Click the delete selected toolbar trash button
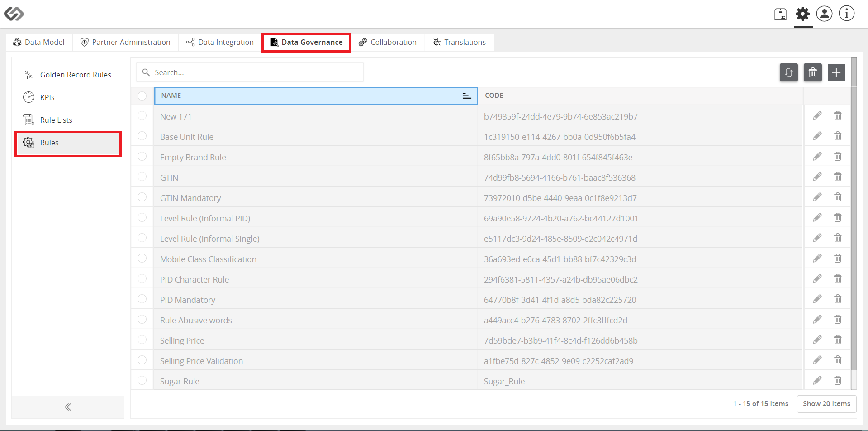This screenshot has height=431, width=868. click(812, 72)
